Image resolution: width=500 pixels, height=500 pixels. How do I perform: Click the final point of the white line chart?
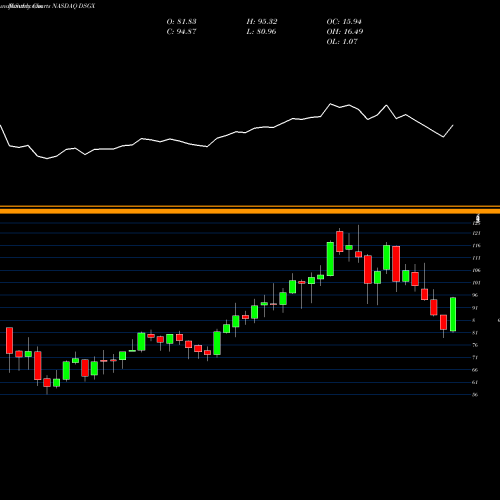pos(453,125)
